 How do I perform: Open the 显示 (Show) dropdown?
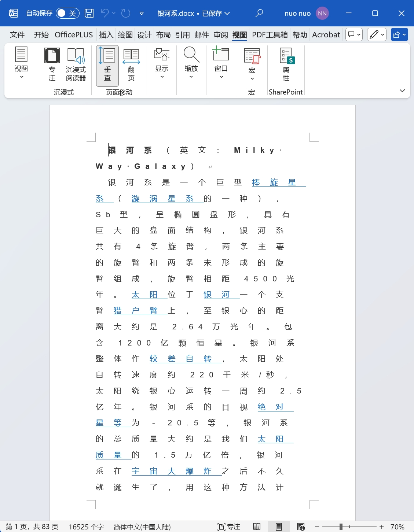(x=161, y=66)
